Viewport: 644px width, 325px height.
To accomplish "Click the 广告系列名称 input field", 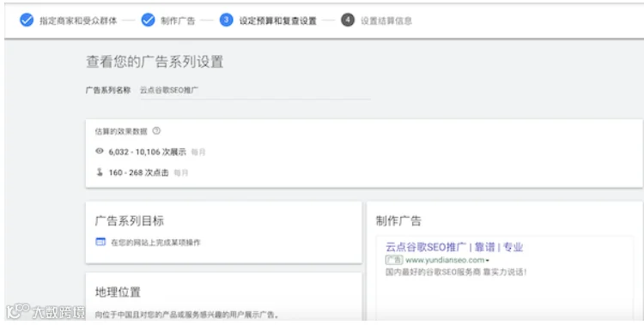I will 255,90.
